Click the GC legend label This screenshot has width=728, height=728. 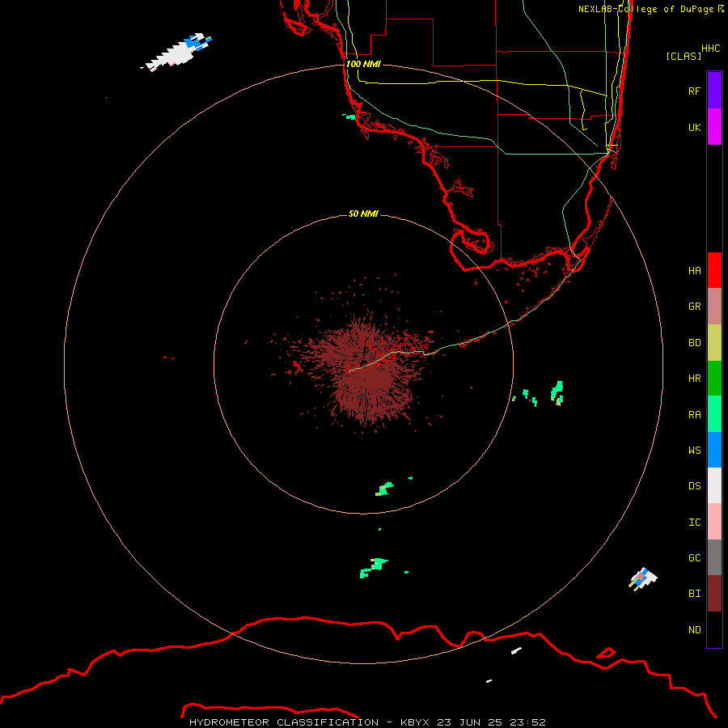pos(694,558)
